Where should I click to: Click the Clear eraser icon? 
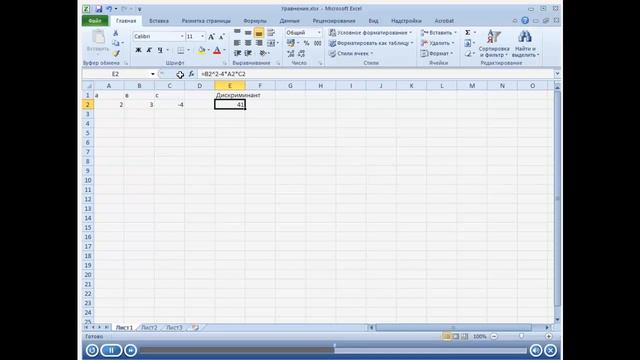[468, 53]
